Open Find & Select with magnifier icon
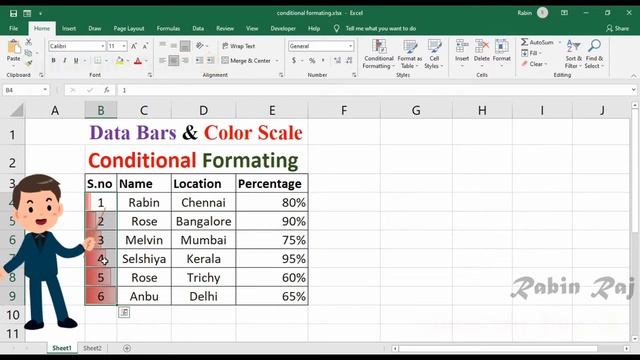 (x=594, y=54)
